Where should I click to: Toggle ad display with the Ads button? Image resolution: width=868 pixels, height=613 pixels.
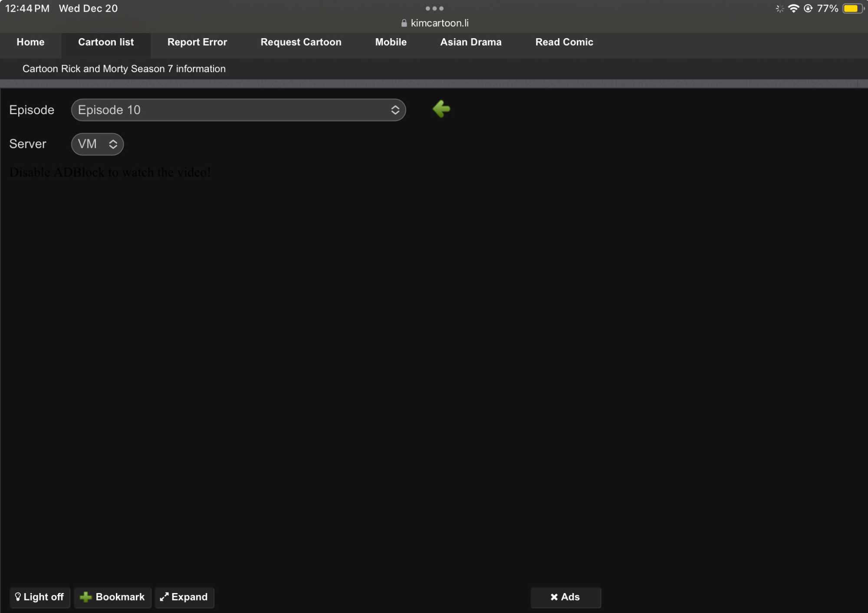[x=566, y=597]
